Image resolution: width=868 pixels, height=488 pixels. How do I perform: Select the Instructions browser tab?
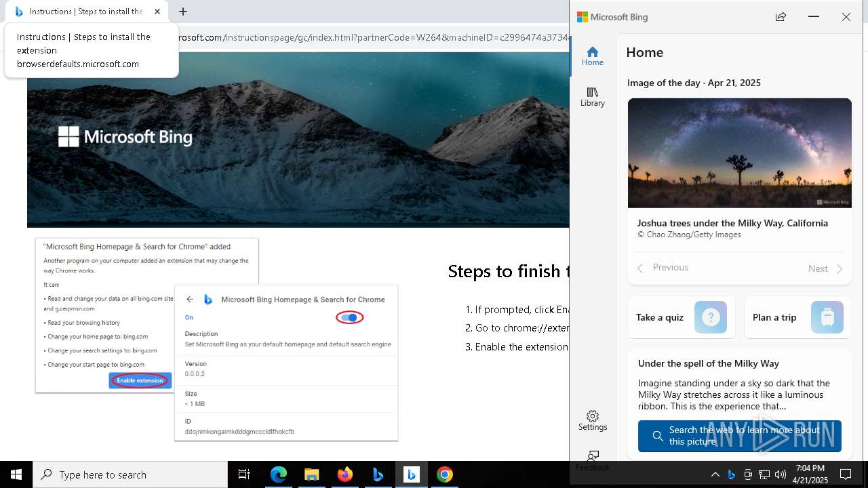click(x=87, y=12)
